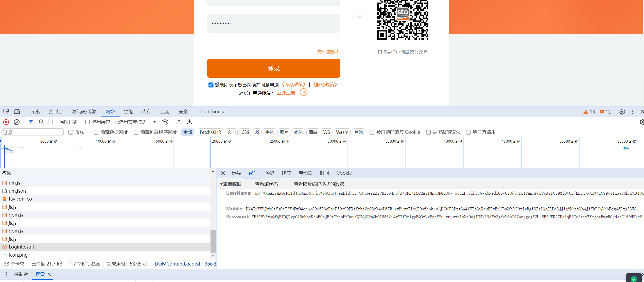Enable the 停用缓存 checkbox
Image resolution: width=644 pixels, height=282 pixels.
pos(88,122)
